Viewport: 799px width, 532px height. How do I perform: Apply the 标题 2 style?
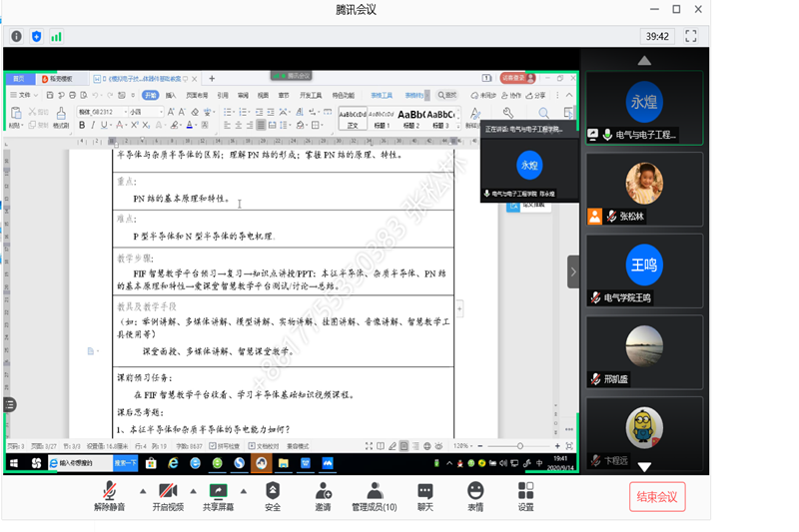tap(410, 119)
